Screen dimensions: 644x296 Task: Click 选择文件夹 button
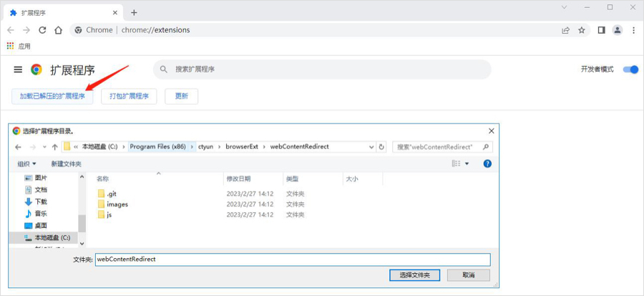[415, 275]
